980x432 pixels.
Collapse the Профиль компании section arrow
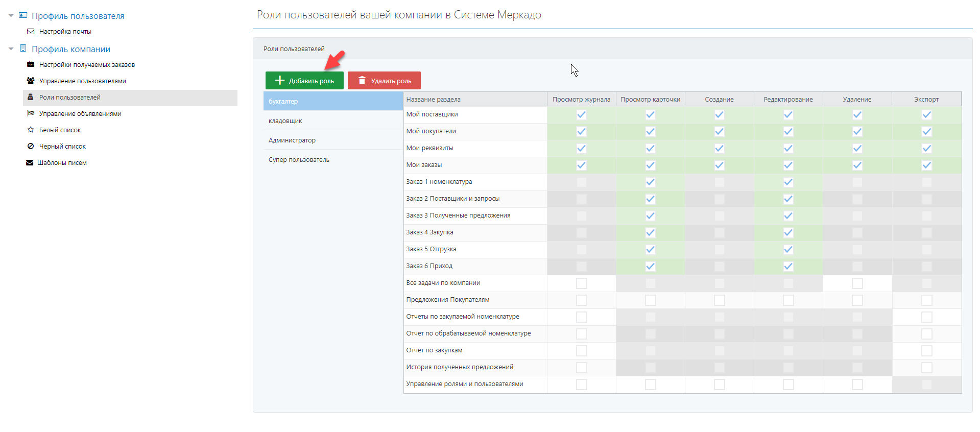[11, 49]
